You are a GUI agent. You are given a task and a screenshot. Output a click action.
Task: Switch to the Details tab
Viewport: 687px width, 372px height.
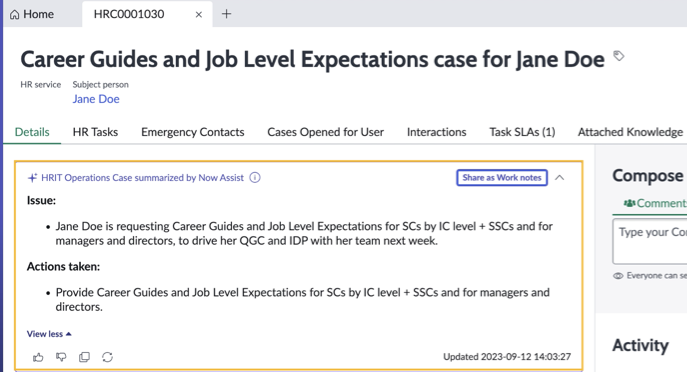pyautogui.click(x=32, y=132)
